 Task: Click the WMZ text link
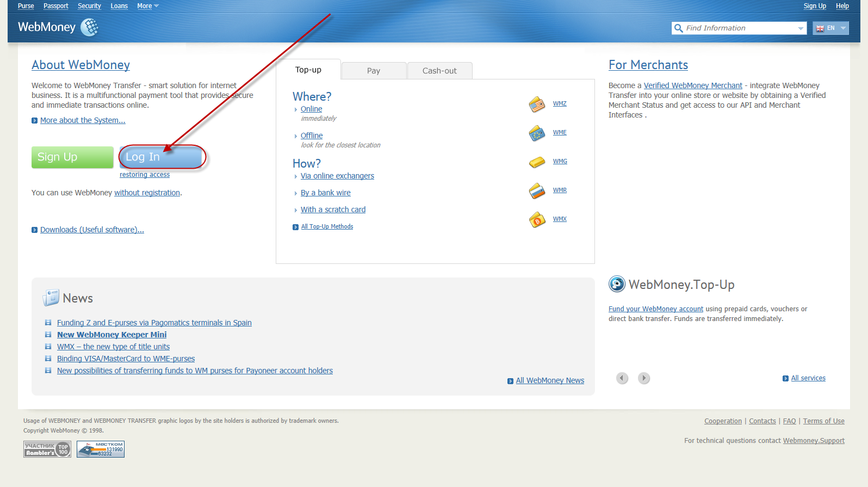tap(560, 103)
